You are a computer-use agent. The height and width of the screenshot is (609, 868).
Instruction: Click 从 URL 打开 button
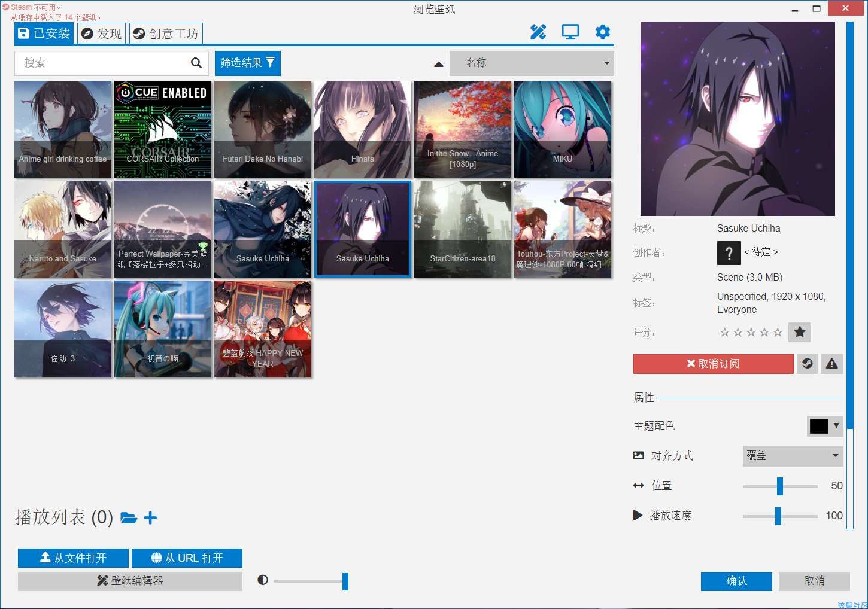(x=187, y=558)
